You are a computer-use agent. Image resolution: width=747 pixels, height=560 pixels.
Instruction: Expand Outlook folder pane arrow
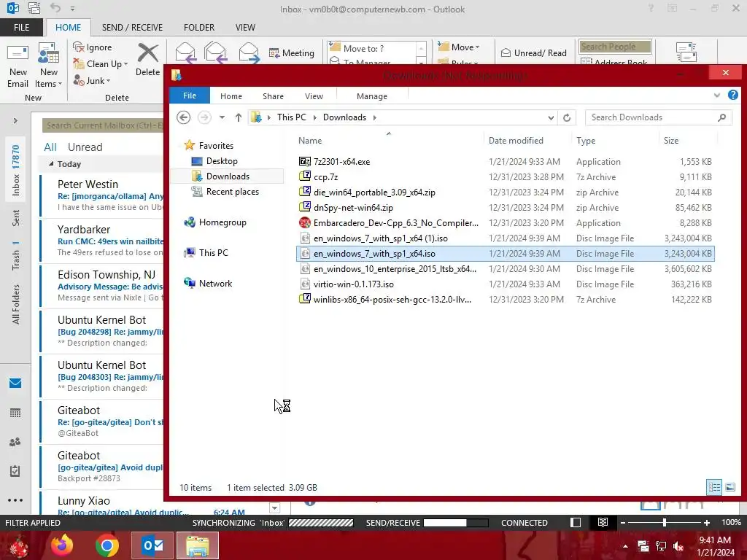click(15, 121)
